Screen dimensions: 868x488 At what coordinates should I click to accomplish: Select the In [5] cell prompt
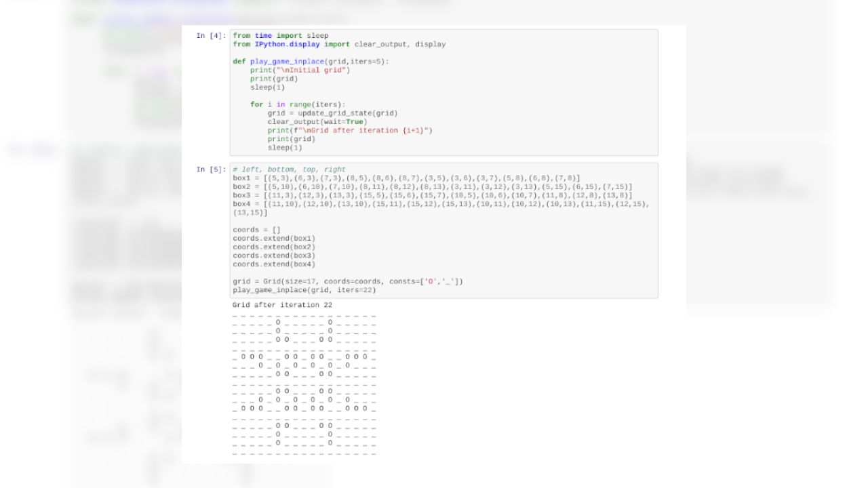(211, 169)
